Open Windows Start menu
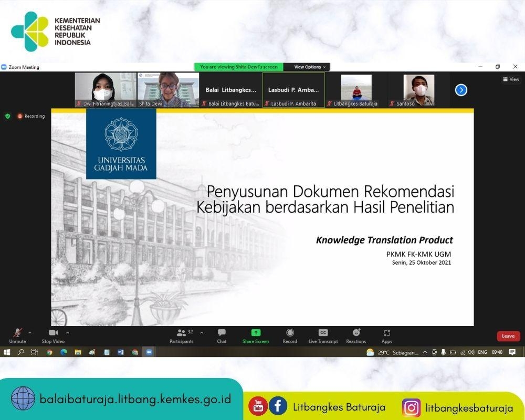The image size is (525, 420). click(7, 352)
